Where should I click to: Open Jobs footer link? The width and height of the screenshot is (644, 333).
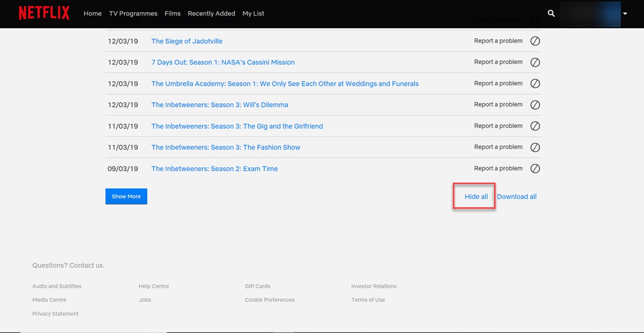145,300
